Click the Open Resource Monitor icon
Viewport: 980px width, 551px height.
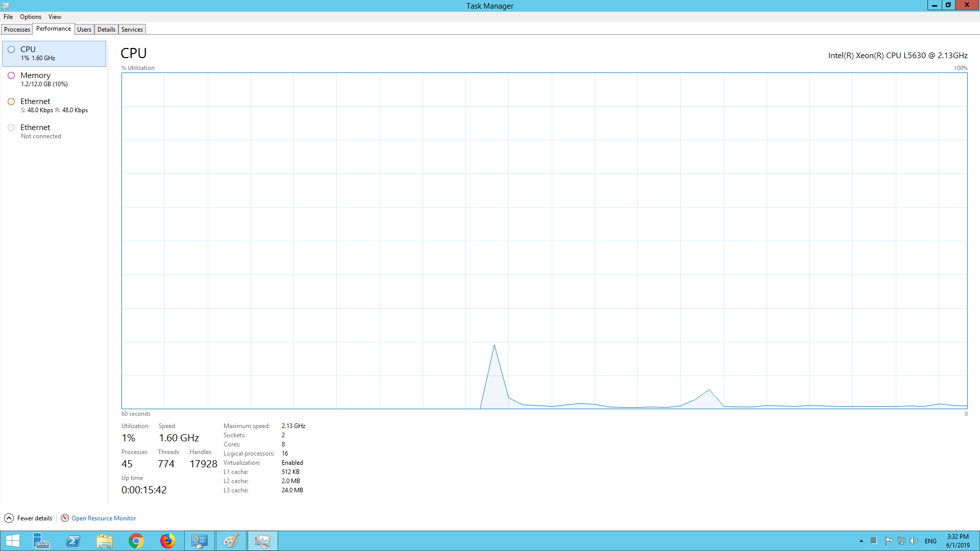coord(65,518)
